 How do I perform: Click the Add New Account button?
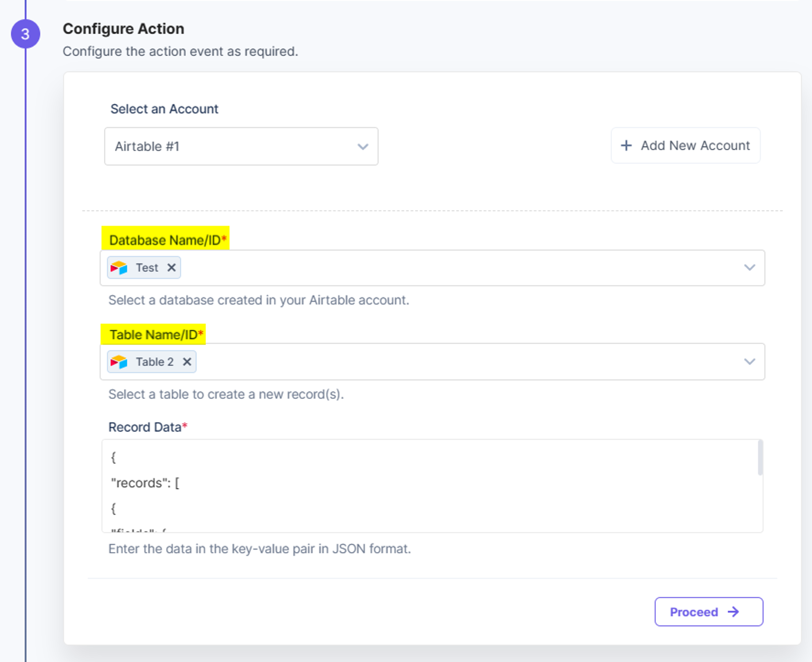tap(685, 145)
